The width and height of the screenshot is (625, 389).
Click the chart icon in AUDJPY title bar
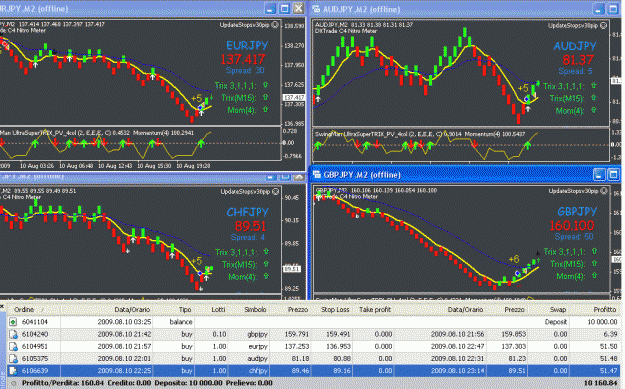316,9
